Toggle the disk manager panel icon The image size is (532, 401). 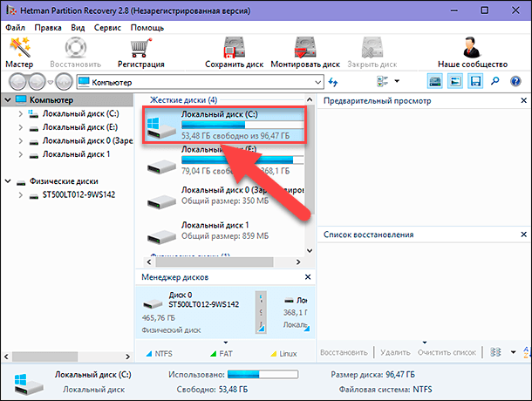coord(434,81)
